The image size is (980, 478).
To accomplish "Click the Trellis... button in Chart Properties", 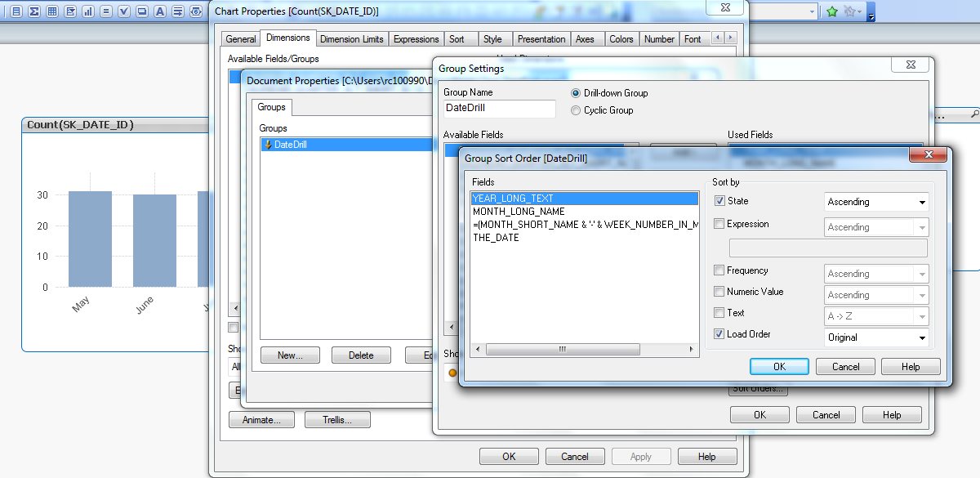I will [337, 420].
